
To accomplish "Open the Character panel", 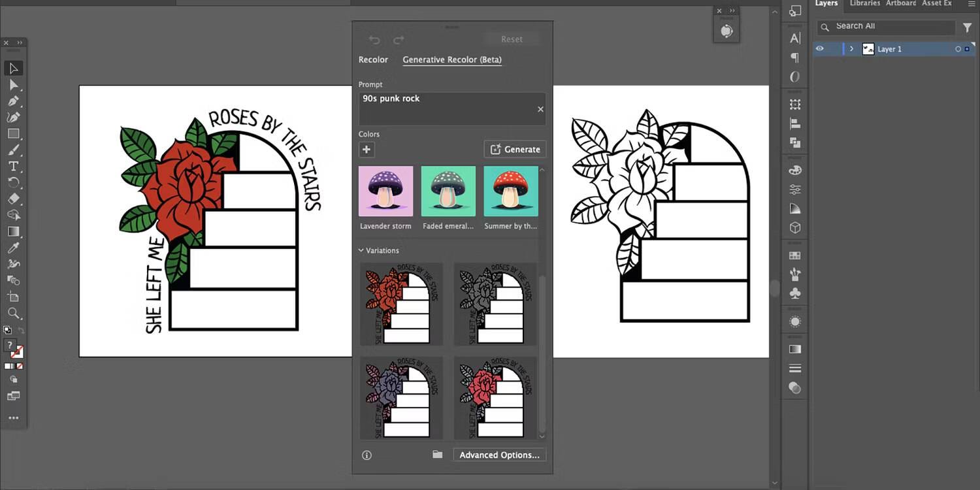I will (794, 39).
